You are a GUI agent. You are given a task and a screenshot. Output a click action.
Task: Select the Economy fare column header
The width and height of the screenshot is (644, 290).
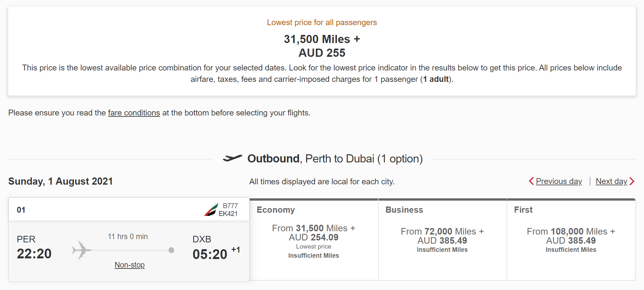point(276,210)
